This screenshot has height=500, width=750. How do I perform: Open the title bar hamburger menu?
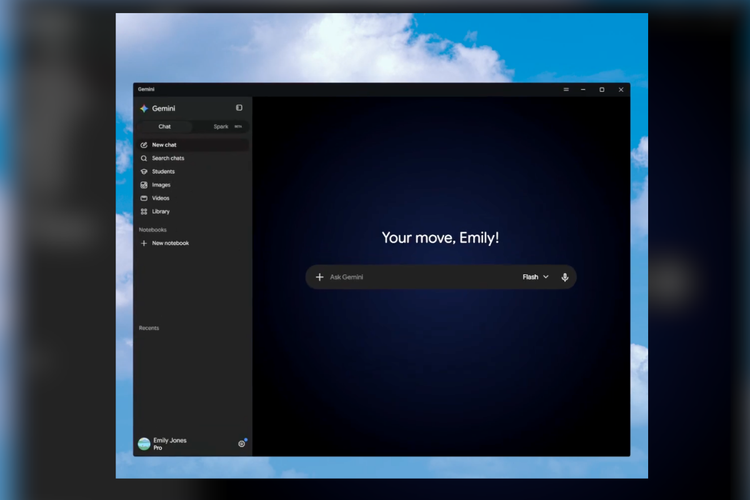pyautogui.click(x=566, y=89)
